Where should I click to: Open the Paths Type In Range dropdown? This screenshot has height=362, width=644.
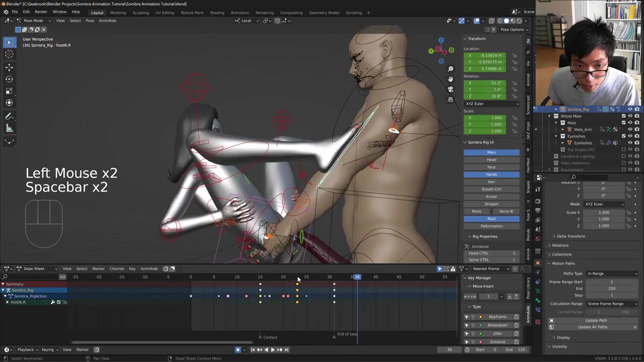(x=612, y=274)
